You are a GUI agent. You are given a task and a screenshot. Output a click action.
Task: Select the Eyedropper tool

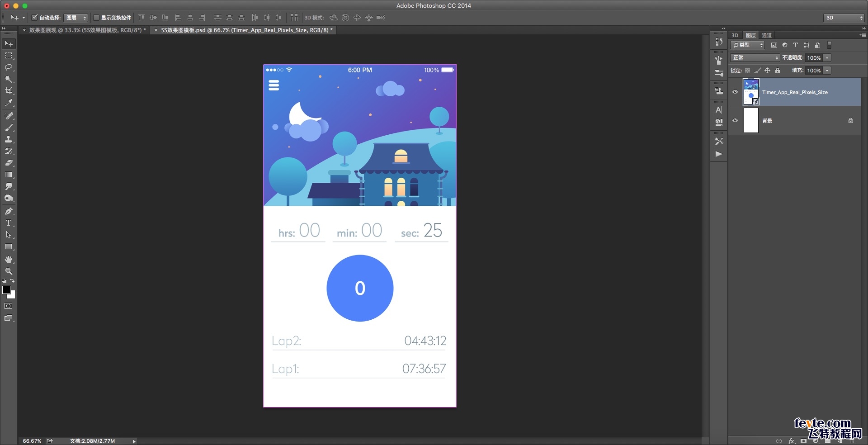[x=9, y=103]
